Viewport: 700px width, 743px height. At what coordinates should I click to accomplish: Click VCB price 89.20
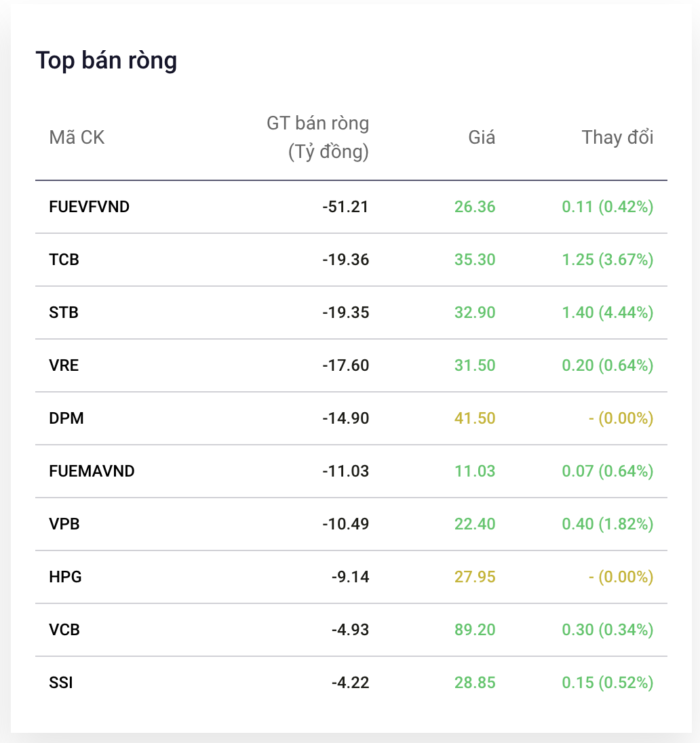point(475,630)
